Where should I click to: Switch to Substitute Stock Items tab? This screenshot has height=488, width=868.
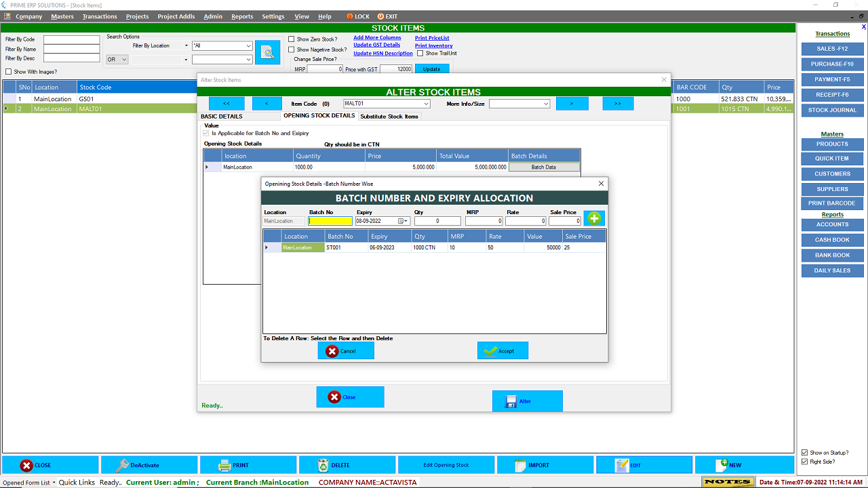pos(389,117)
